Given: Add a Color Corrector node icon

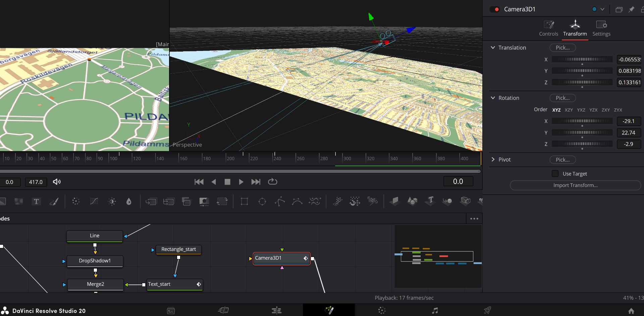Looking at the screenshot, I should coord(76,201).
